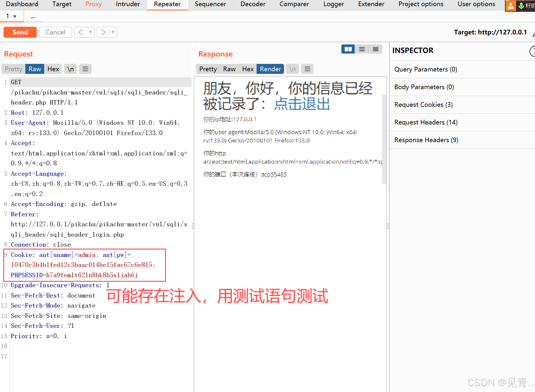Click the Inspector help icon
Screen dimensions: 535x392
point(532,51)
